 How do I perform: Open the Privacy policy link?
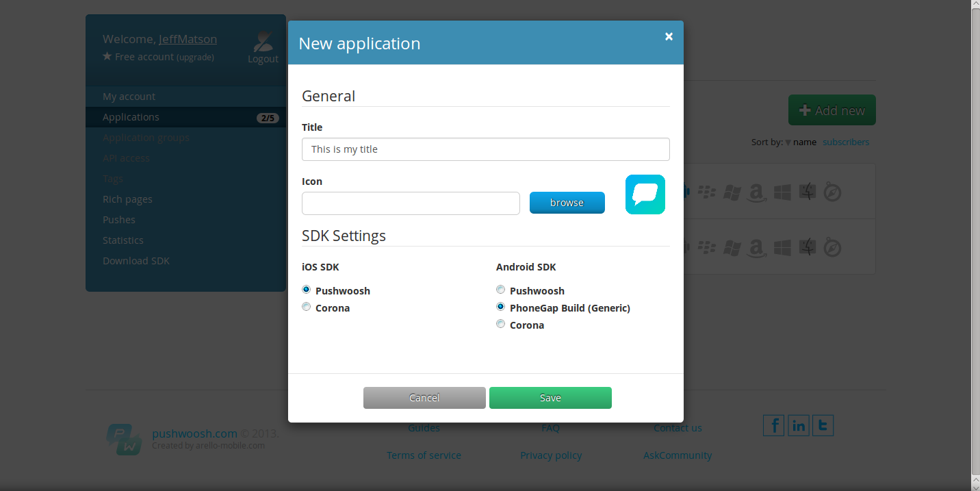pyautogui.click(x=551, y=455)
